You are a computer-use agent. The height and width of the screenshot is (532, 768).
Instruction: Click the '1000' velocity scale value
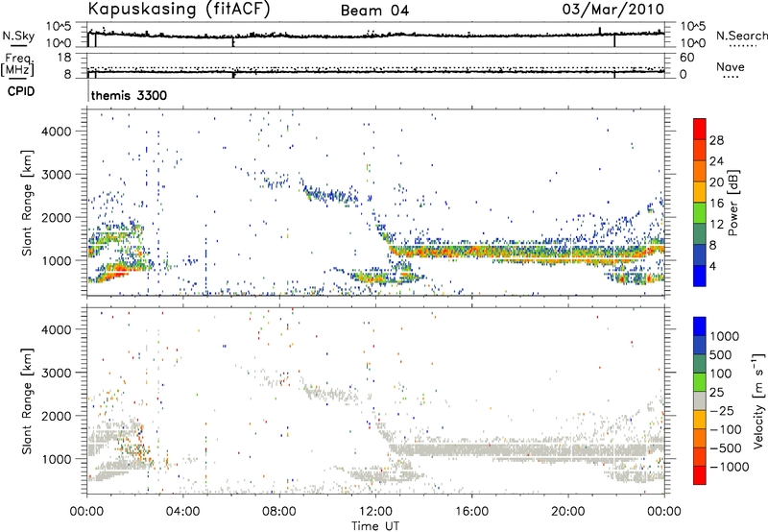point(724,336)
